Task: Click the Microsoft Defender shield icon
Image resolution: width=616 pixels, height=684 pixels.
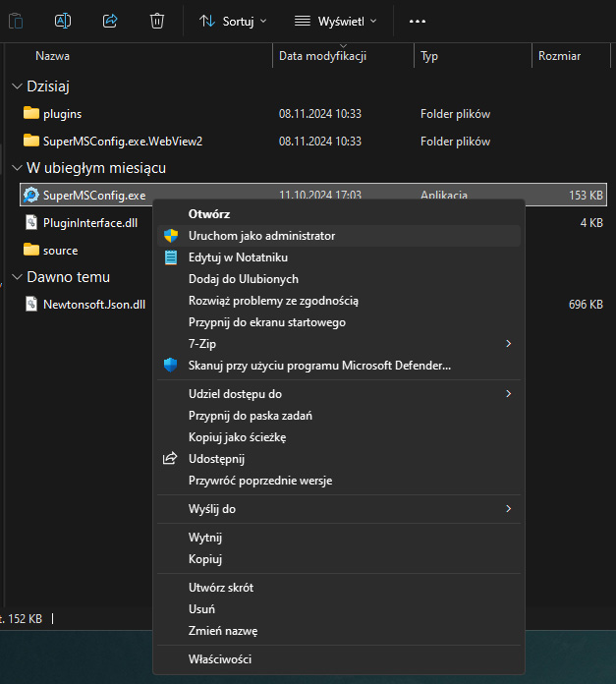Action: click(x=171, y=365)
